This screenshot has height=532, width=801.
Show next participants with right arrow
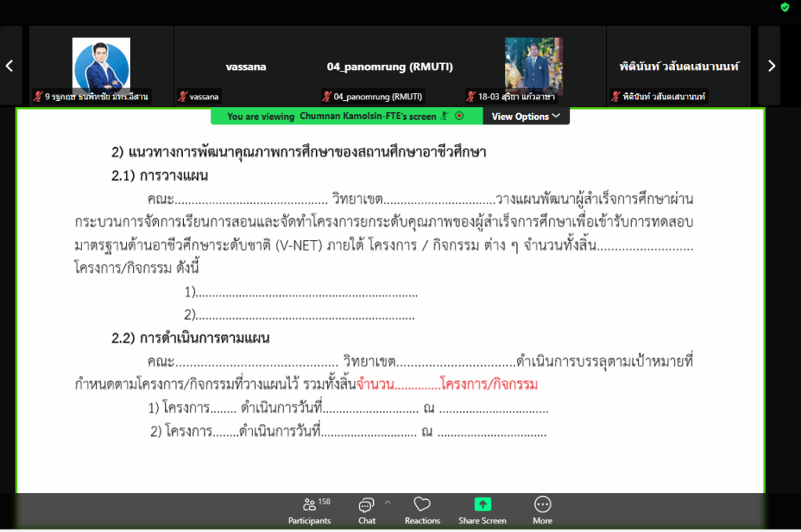pyautogui.click(x=770, y=66)
